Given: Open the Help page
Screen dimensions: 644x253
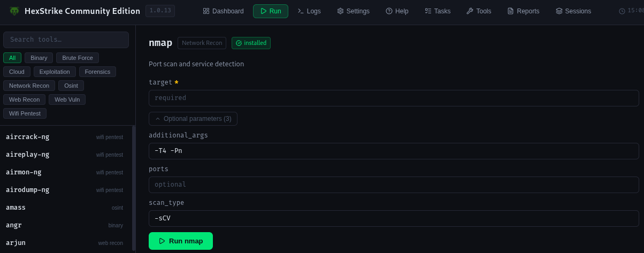Looking at the screenshot, I should tap(397, 11).
